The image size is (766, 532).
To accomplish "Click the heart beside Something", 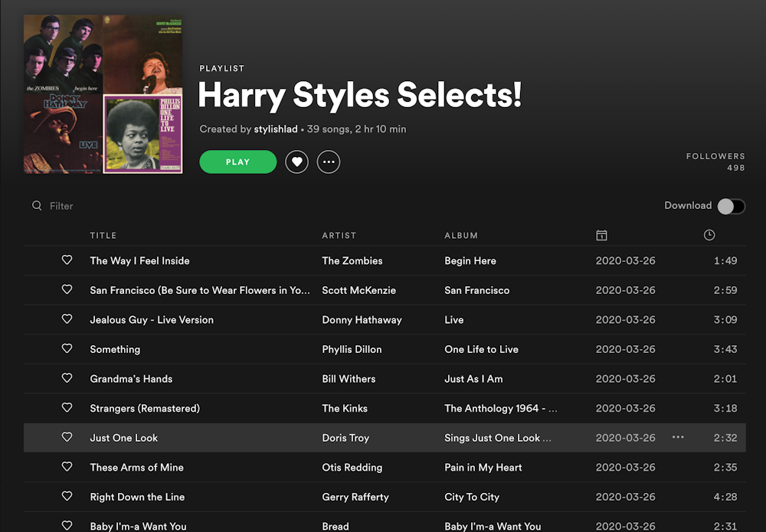I will [67, 348].
